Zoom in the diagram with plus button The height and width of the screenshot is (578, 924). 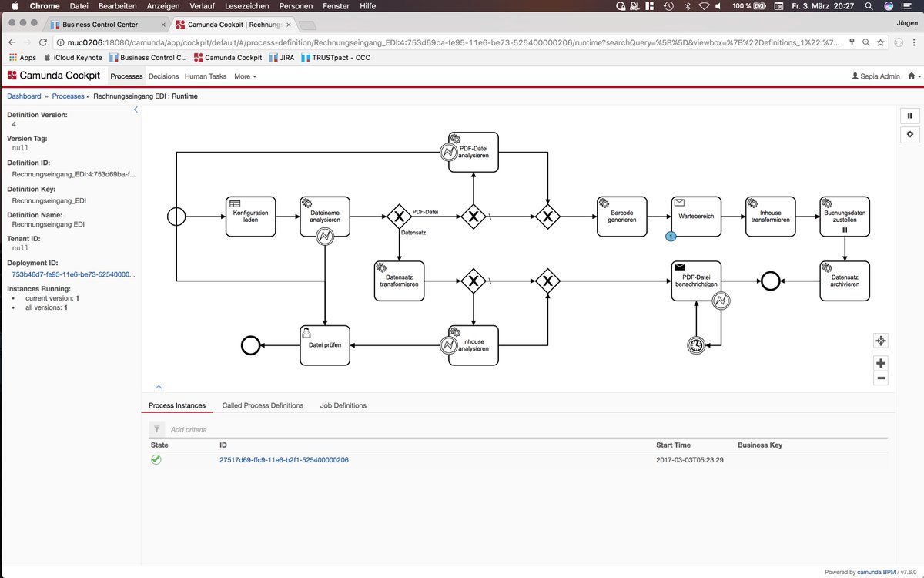(x=881, y=363)
